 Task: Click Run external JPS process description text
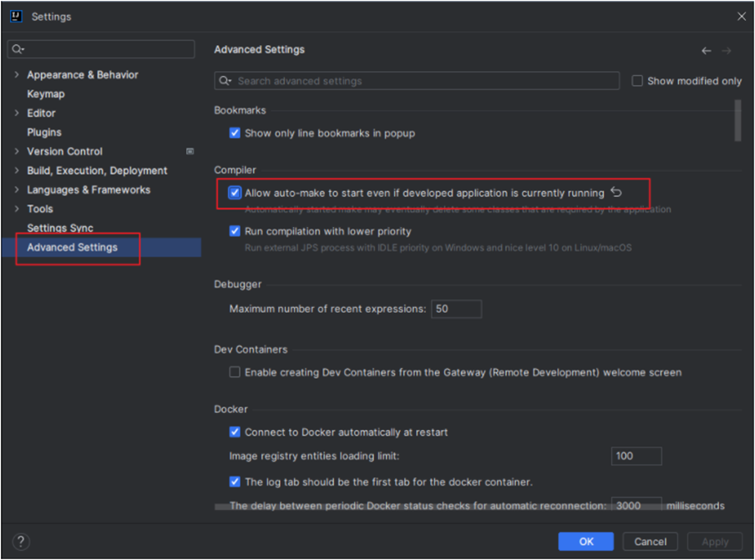pos(438,248)
